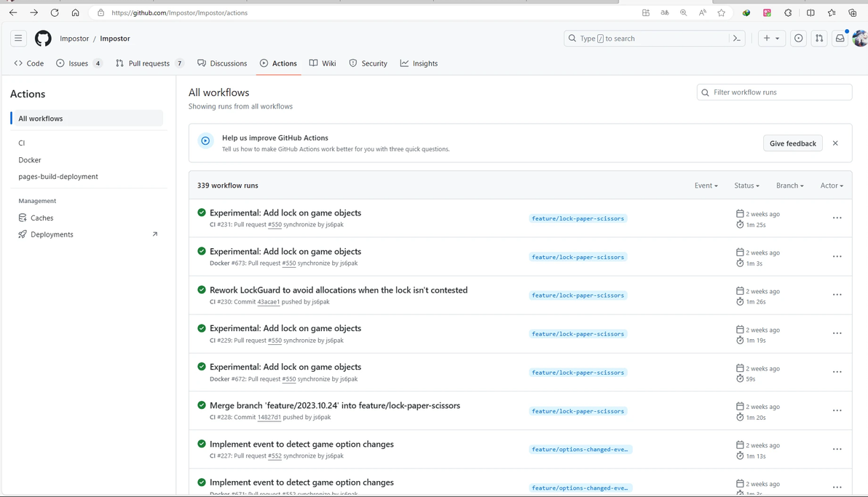This screenshot has width=868, height=497.
Task: Click the GitHub logo home icon
Action: 43,39
